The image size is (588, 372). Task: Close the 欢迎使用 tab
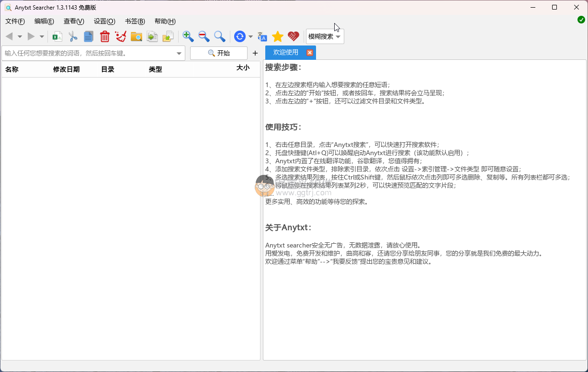point(310,53)
